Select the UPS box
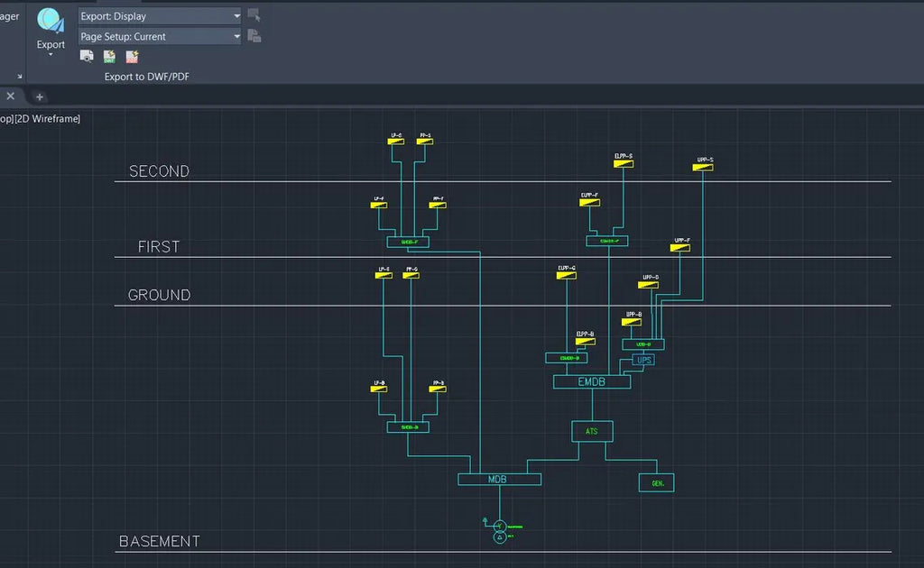This screenshot has height=568, width=924. pyautogui.click(x=643, y=360)
